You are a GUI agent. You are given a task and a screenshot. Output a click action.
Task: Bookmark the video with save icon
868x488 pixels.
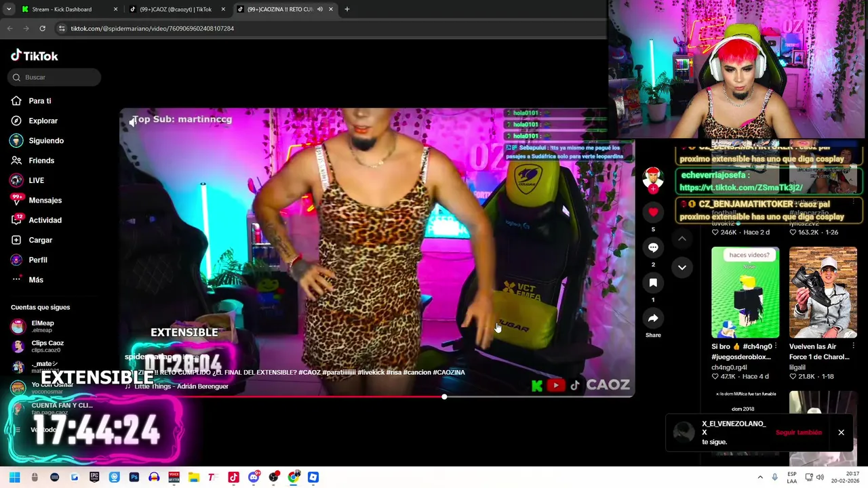click(x=653, y=283)
